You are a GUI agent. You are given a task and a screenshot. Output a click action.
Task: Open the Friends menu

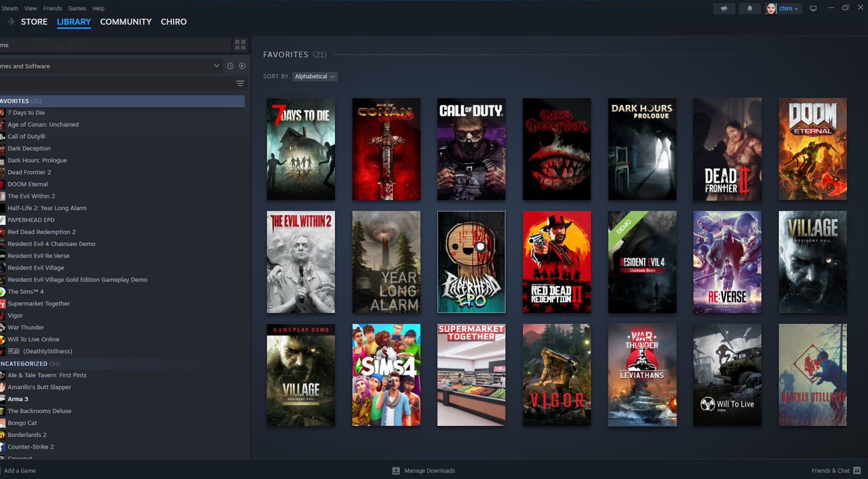coord(52,8)
